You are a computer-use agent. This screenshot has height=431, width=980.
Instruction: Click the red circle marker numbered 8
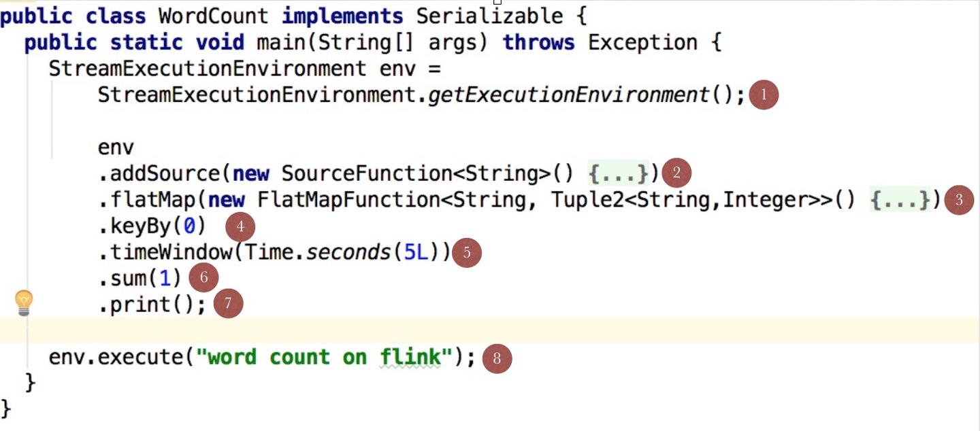click(497, 358)
